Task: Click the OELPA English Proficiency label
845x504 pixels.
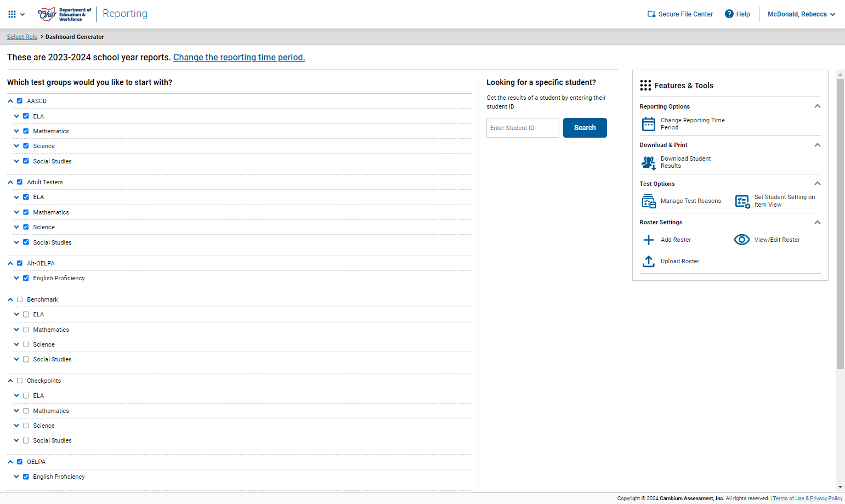Action: tap(59, 477)
